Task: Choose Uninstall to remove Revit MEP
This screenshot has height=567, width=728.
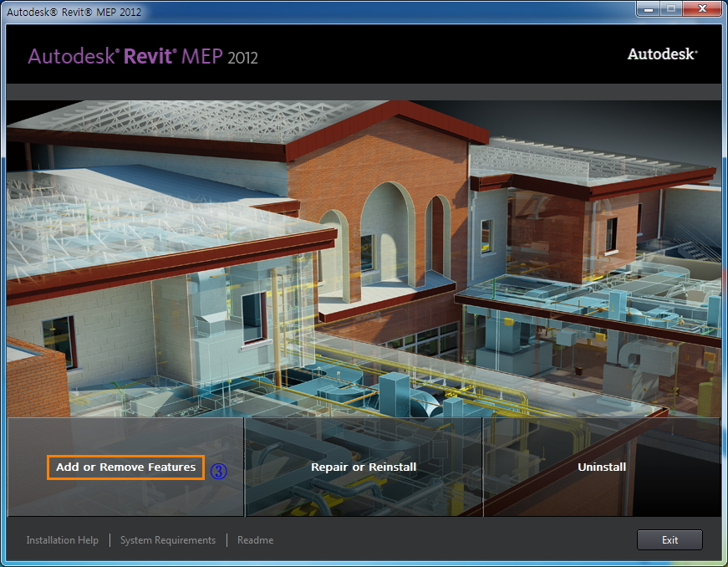Action: tap(602, 467)
